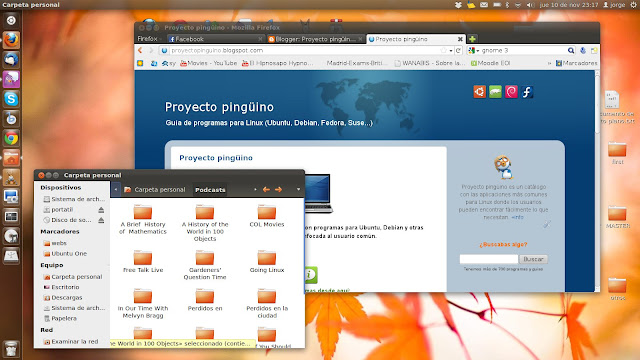Screen dimensions: 640x360
Task: Open the Moodle EOI bookmark
Action: point(491,63)
